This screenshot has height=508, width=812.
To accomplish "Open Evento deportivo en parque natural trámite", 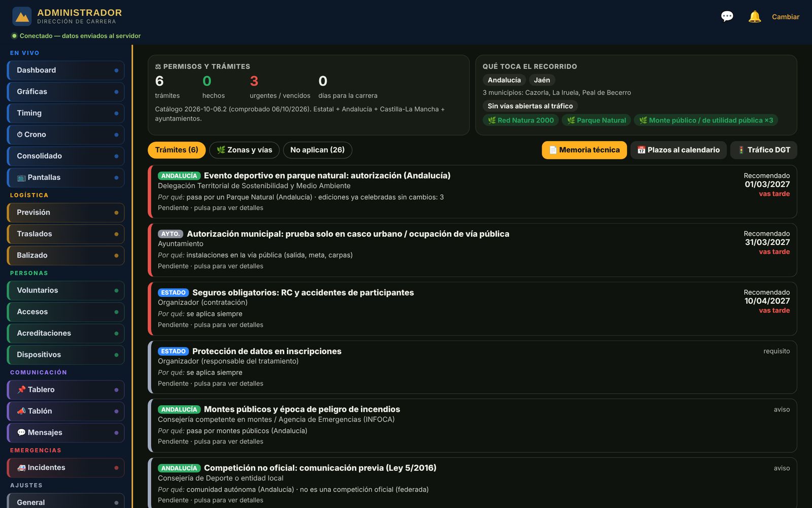I will 472,192.
